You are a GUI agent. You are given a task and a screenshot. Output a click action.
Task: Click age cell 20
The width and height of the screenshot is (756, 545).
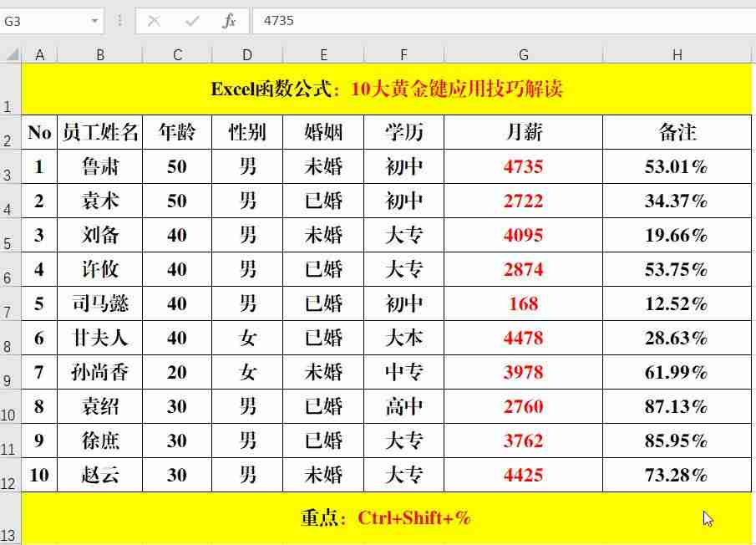177,372
